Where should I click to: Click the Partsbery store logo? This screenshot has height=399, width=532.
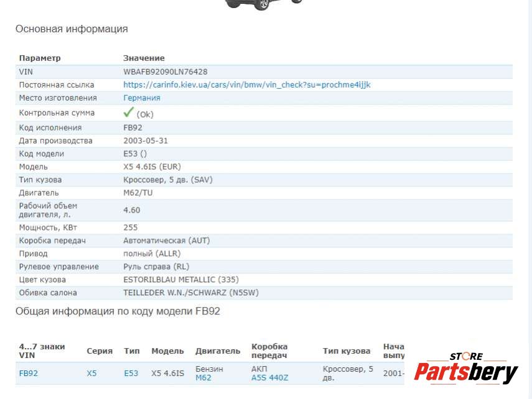(x=465, y=369)
